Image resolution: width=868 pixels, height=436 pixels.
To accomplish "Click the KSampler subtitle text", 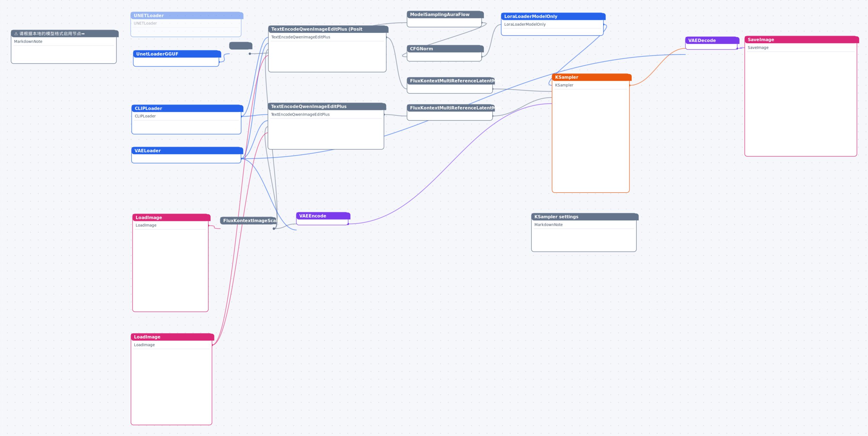I will click(564, 85).
